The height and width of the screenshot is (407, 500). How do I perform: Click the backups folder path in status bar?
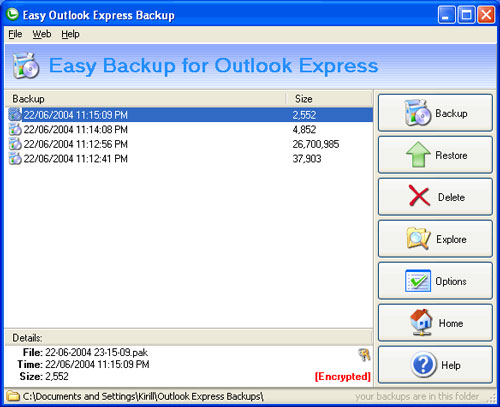143,396
